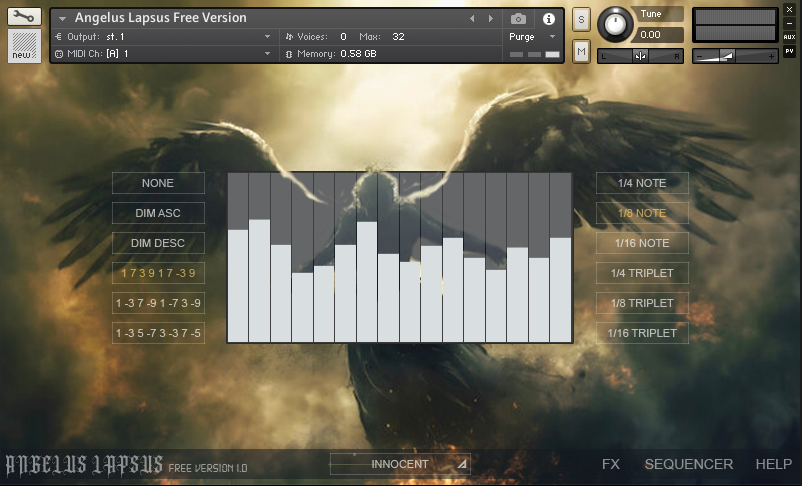This screenshot has width=802, height=486.
Task: Click the Angelus Lapsus logo text
Action: coord(84,466)
